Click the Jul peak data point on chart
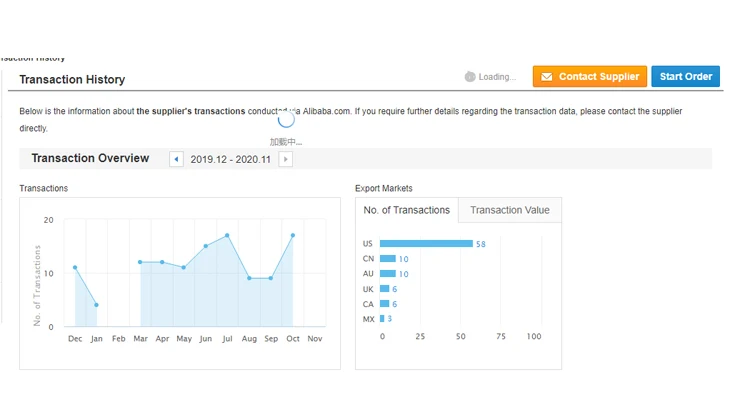This screenshot has height=400, width=750. (227, 235)
